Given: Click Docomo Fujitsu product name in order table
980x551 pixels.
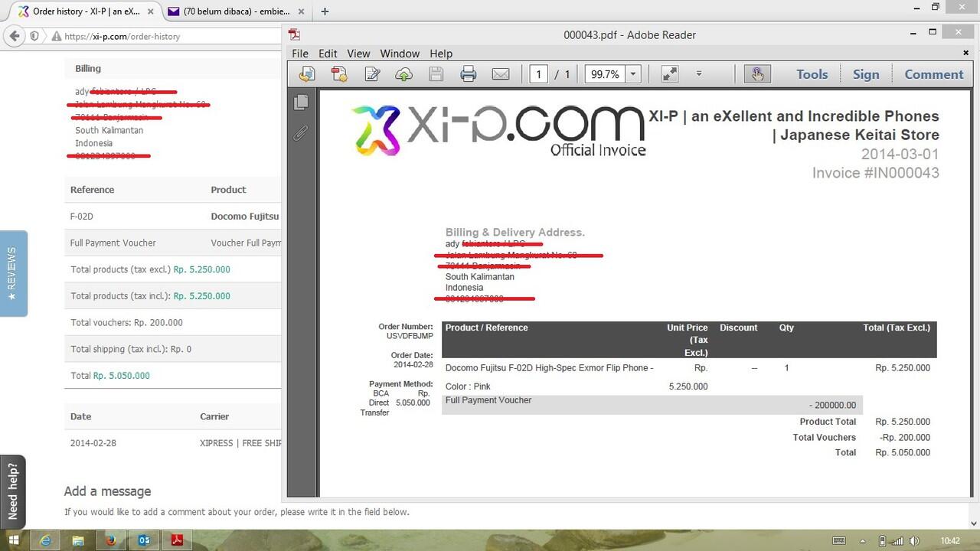Looking at the screenshot, I should 245,217.
